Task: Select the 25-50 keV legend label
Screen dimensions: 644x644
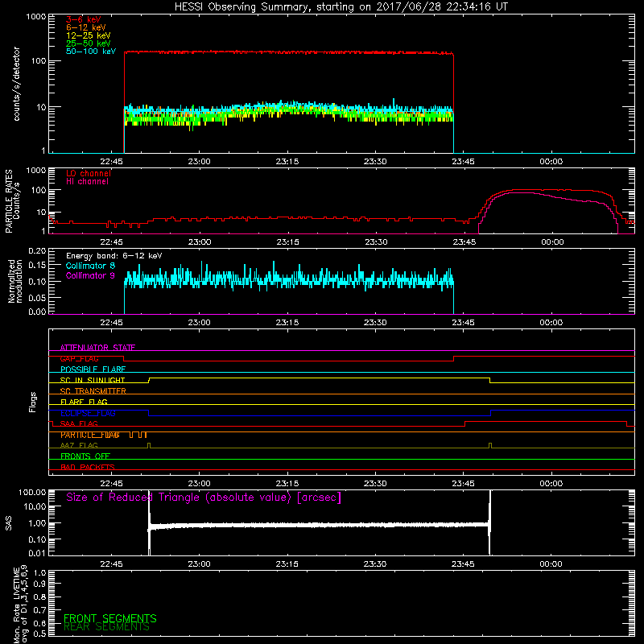Action: tap(89, 43)
